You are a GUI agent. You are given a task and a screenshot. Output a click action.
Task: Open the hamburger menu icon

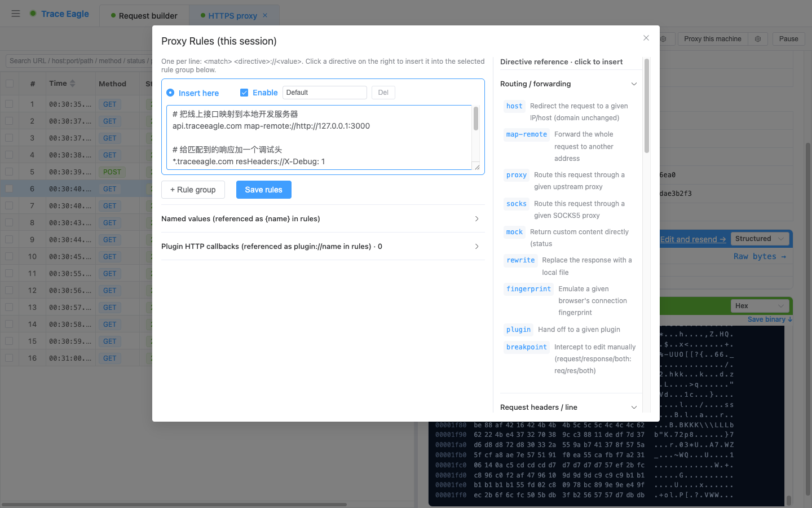[x=16, y=14]
